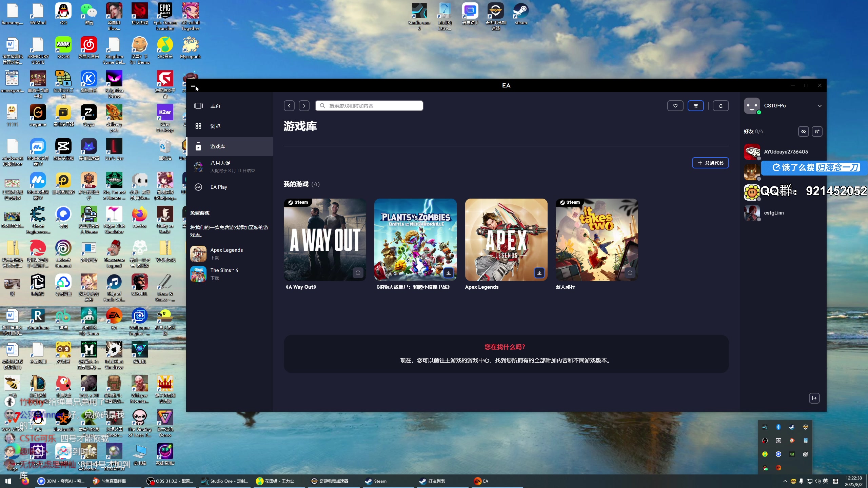Open the KOOK desktop icon
This screenshot has height=488, width=868.
[63, 48]
